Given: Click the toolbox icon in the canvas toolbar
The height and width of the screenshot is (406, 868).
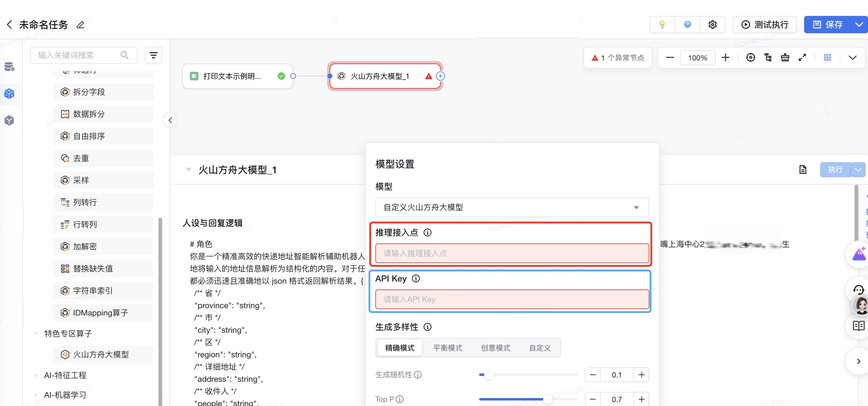Looking at the screenshot, I should 785,58.
